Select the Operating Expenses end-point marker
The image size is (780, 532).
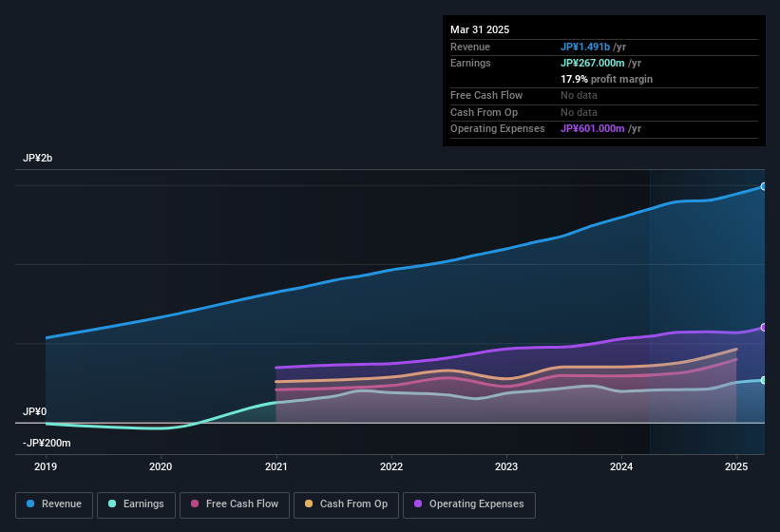764,327
